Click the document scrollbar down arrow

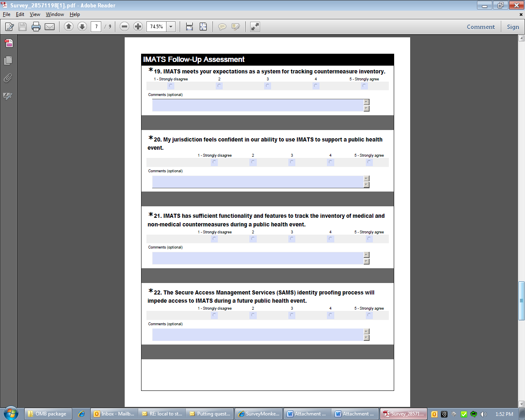coord(521,404)
